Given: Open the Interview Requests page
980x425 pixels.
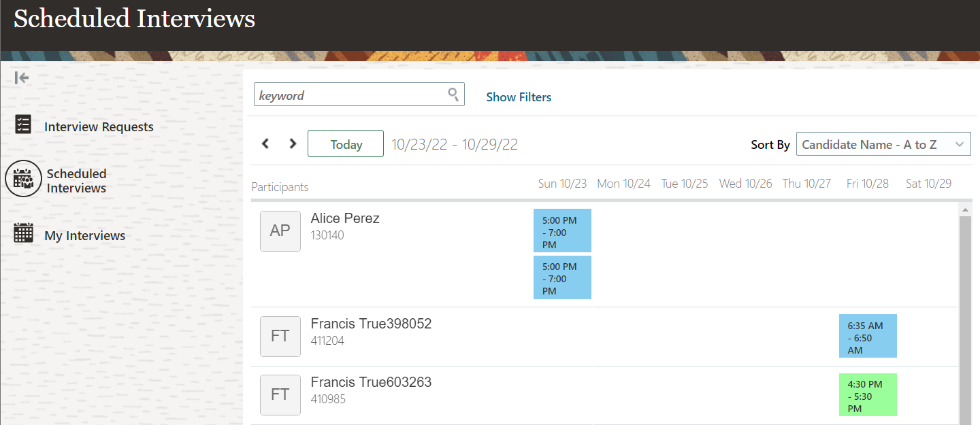Looking at the screenshot, I should click(x=99, y=127).
